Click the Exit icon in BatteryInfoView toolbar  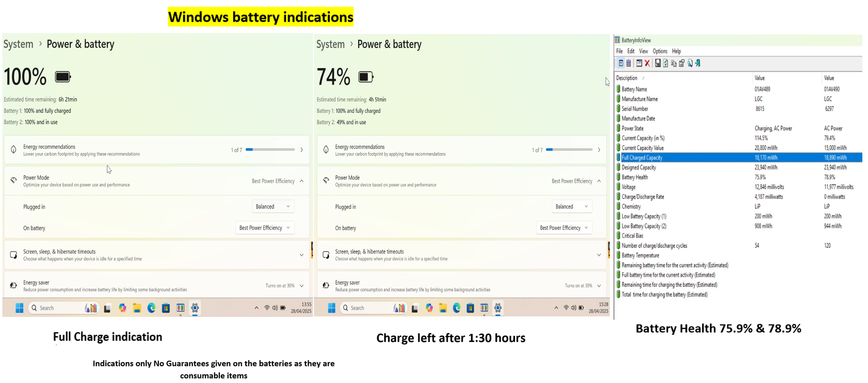pos(698,63)
